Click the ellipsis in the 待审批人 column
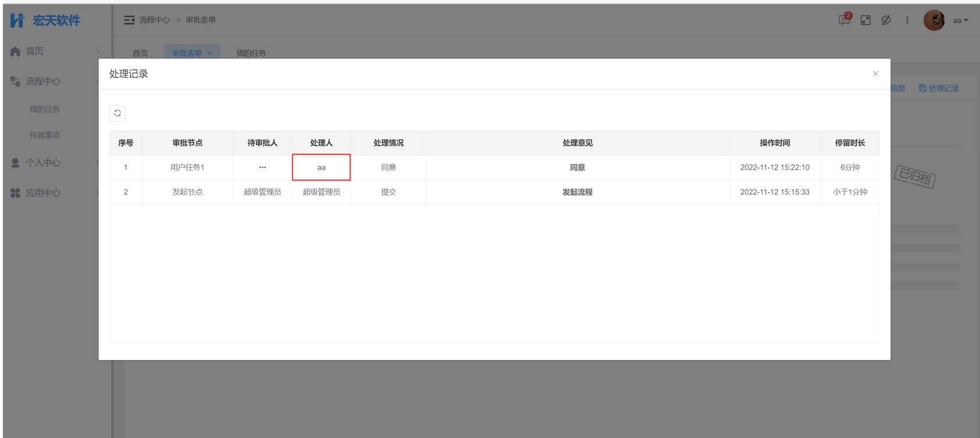The width and height of the screenshot is (980, 438). coord(263,168)
